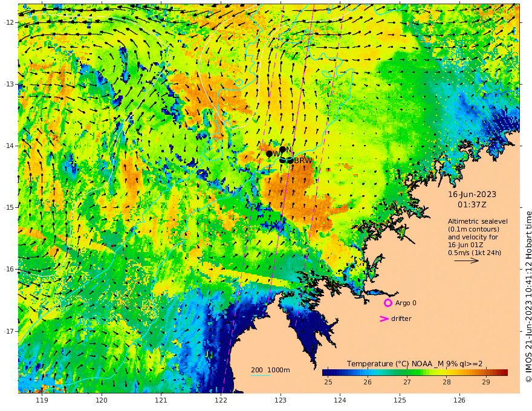Viewport: 532px width, 411px height.
Task: Click the colorbar value 28
Action: coord(447,382)
